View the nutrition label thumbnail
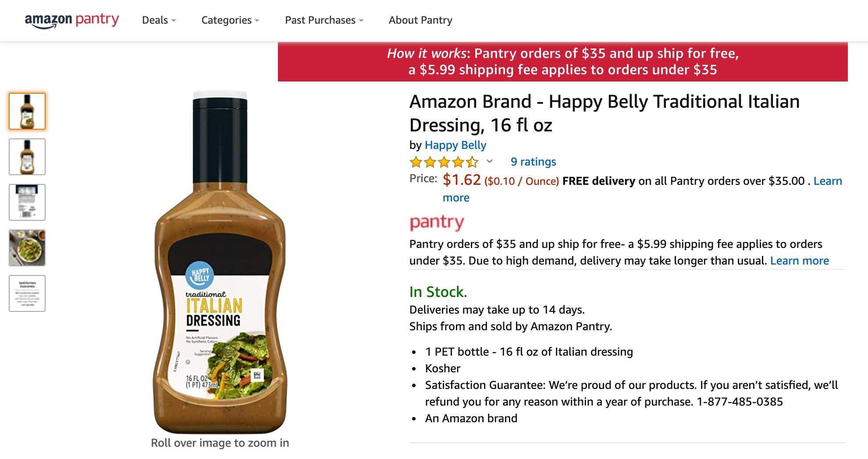The height and width of the screenshot is (459, 868). [27, 202]
